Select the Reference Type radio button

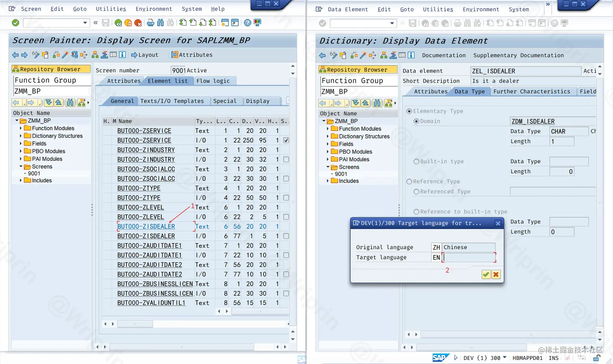tap(409, 182)
